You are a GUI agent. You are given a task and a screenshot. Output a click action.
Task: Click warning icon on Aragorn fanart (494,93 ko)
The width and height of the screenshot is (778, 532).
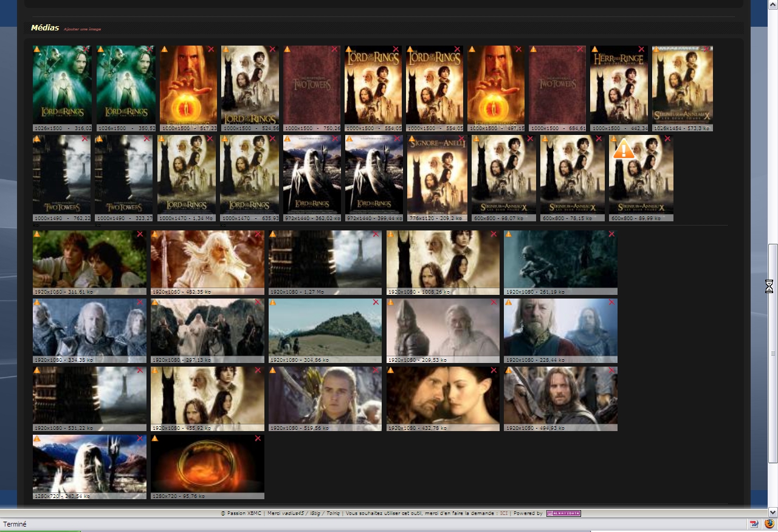click(508, 370)
